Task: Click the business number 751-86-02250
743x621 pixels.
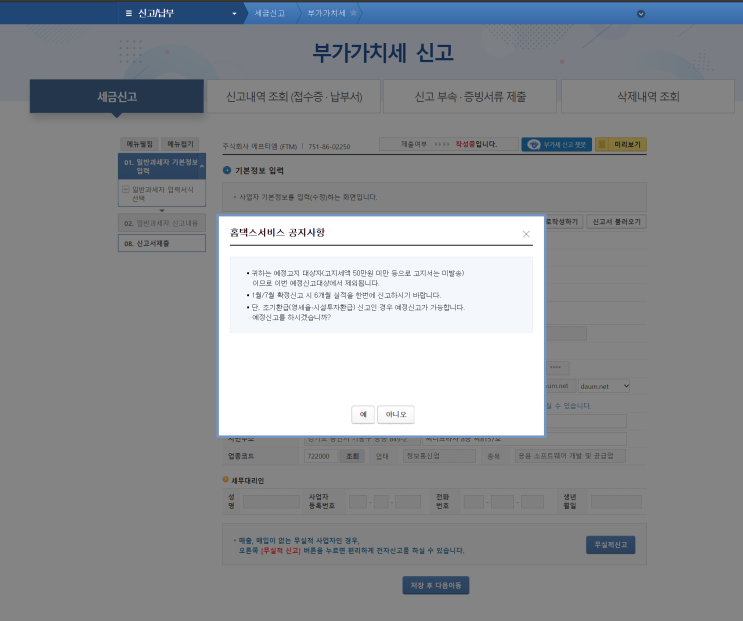Action: [x=329, y=146]
